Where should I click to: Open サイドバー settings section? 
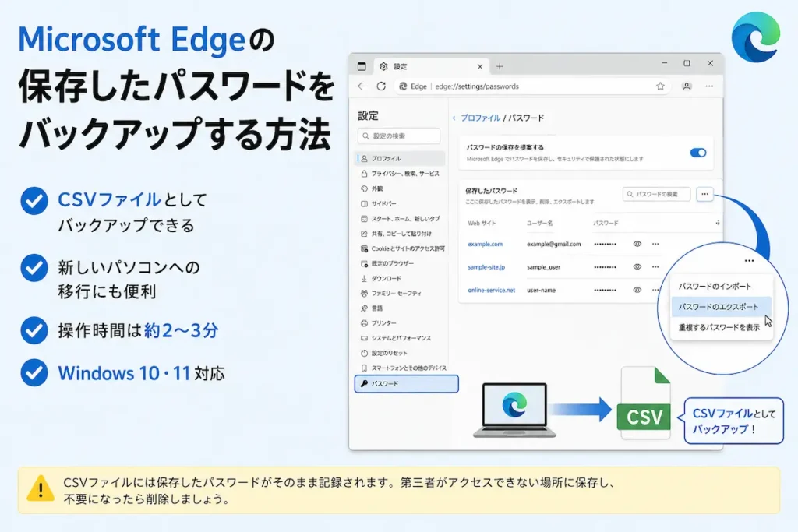378,203
